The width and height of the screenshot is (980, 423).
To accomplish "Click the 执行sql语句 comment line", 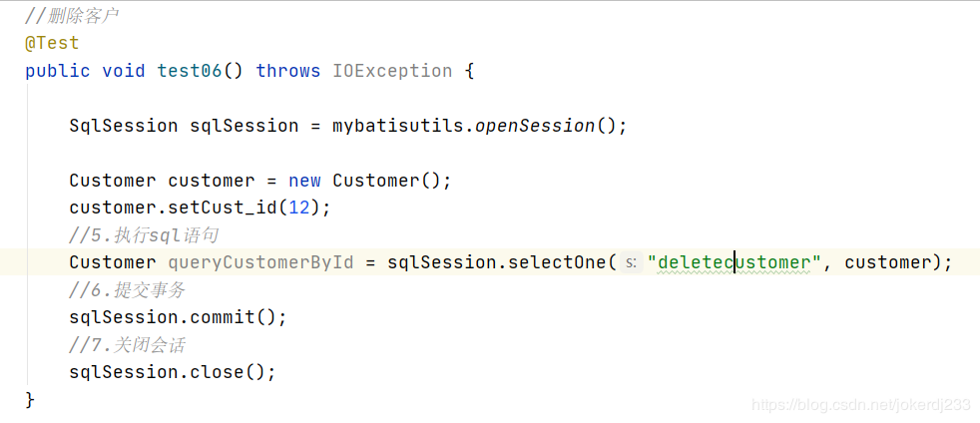I will [144, 234].
